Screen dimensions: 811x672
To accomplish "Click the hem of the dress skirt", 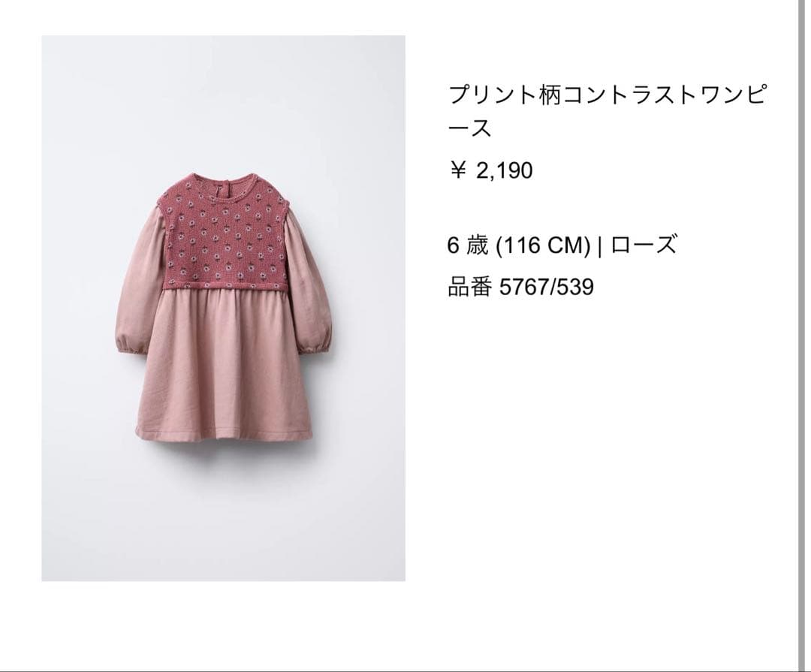I will (224, 433).
